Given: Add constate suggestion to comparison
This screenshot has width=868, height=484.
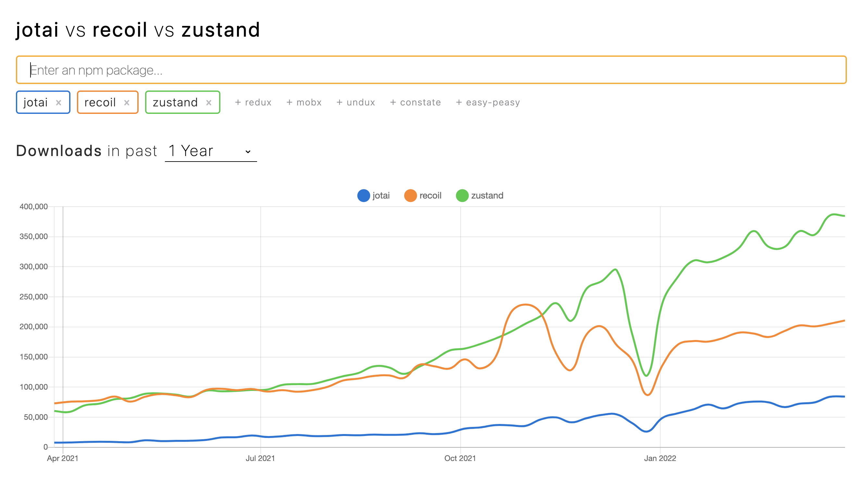Looking at the screenshot, I should pos(415,103).
